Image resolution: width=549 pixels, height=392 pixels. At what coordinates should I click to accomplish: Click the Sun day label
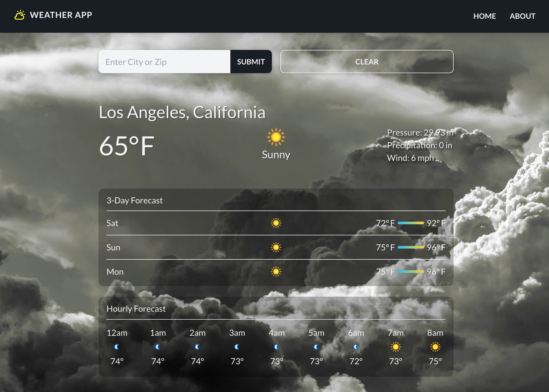pyautogui.click(x=113, y=248)
